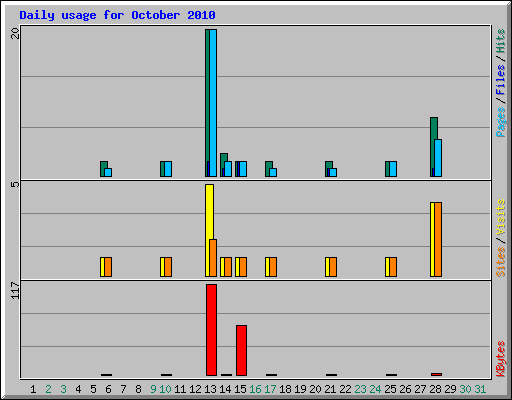Click day label '1' on the x-axis
This screenshot has height=400, width=512.
pos(33,389)
